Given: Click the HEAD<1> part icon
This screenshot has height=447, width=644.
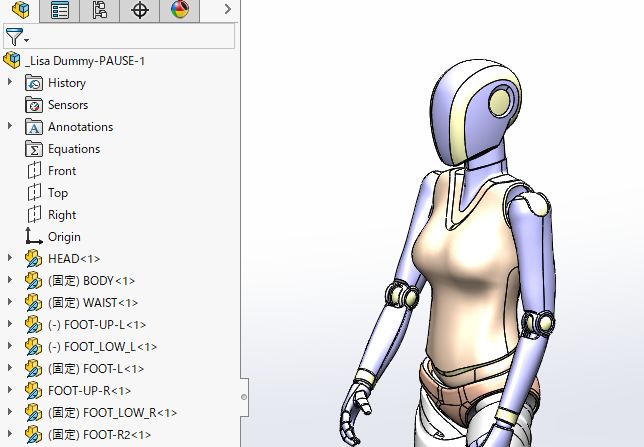Looking at the screenshot, I should pos(33,258).
